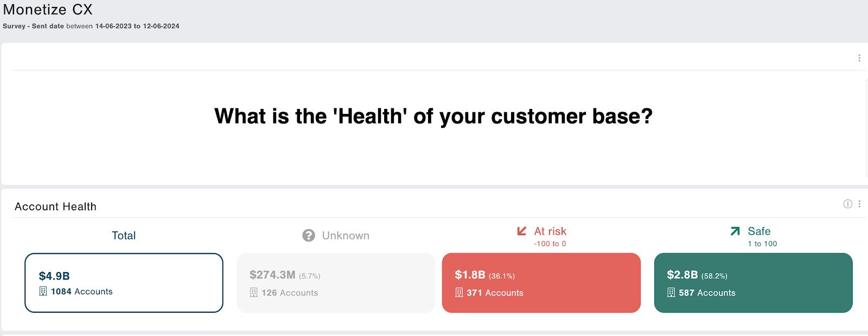
Task: Click the Account Health info icon
Action: pos(848,204)
